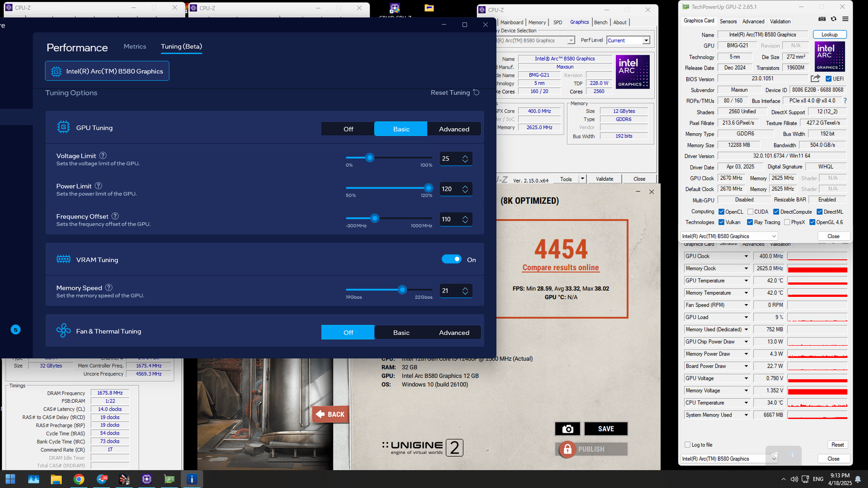Viewport: 868px width, 488px height.
Task: Open the Memory Clock sensor dropdown
Action: coord(746,268)
